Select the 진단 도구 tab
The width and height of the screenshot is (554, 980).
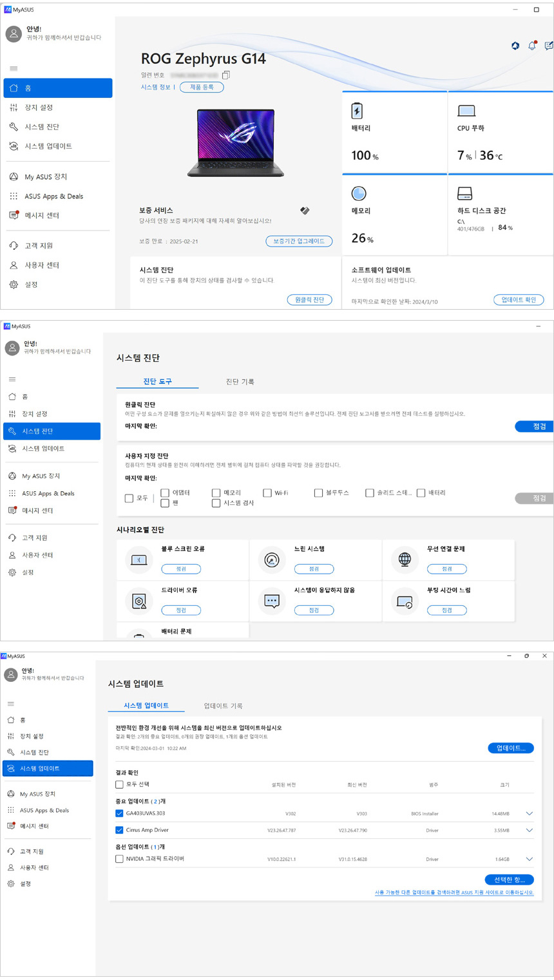pos(157,382)
